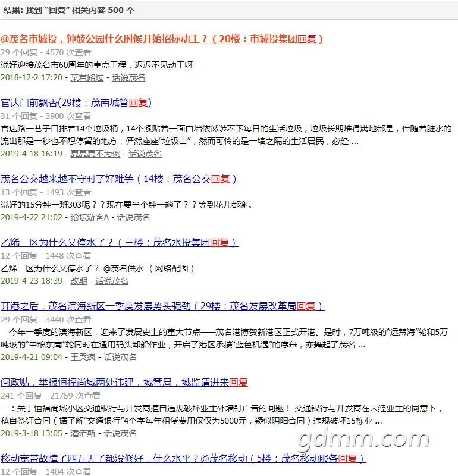Open the 举报恒福尚城两处违建 thread
Viewport: 458px width, 476px height.
(x=124, y=382)
